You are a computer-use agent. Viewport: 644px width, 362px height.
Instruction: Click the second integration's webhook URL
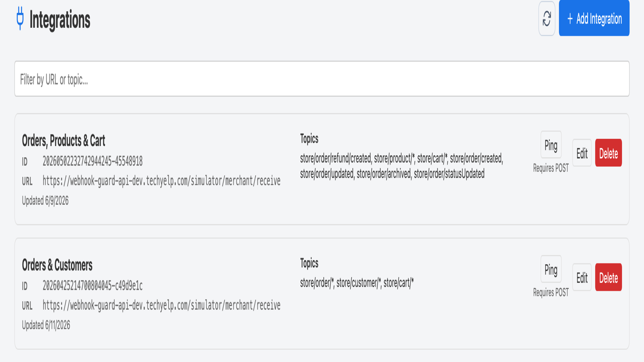(161, 305)
